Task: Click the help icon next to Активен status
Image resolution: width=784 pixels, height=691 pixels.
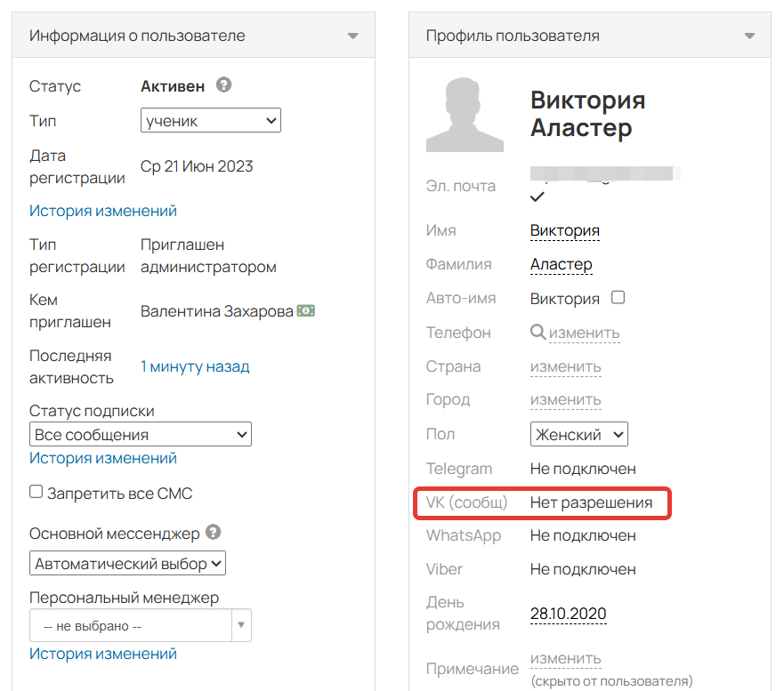Action: 224,85
